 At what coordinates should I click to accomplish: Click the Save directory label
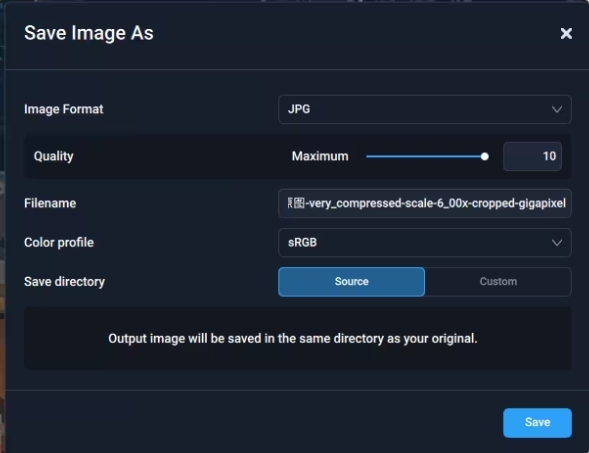click(64, 282)
